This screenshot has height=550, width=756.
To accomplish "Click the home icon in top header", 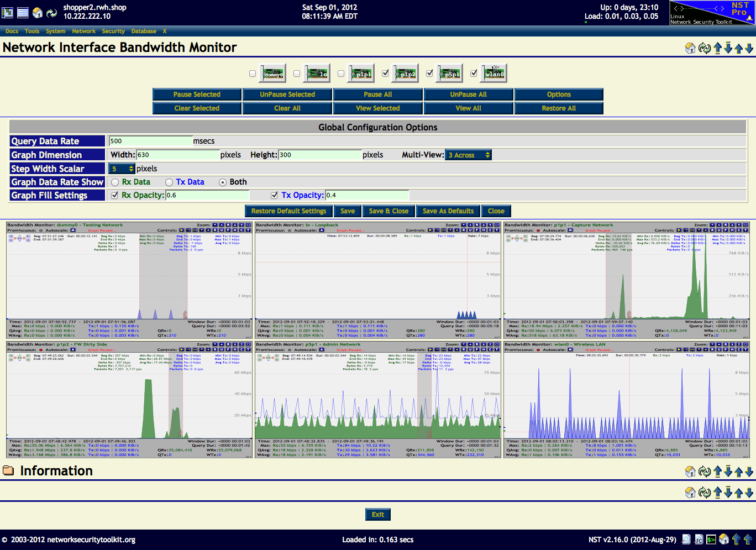I will point(38,12).
